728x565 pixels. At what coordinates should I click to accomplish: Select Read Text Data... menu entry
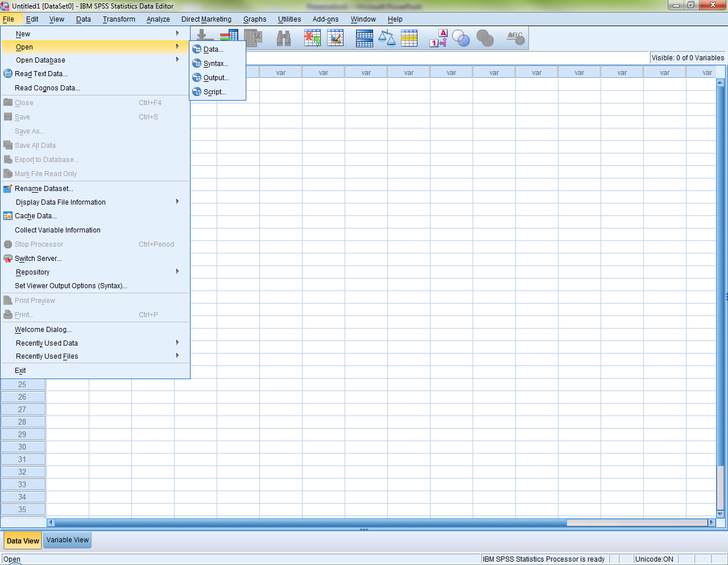(95, 74)
